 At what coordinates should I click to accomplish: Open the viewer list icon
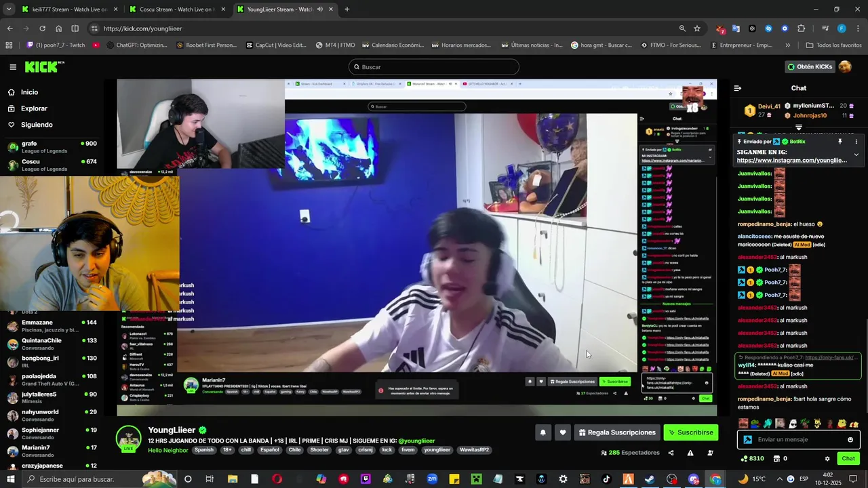710,453
